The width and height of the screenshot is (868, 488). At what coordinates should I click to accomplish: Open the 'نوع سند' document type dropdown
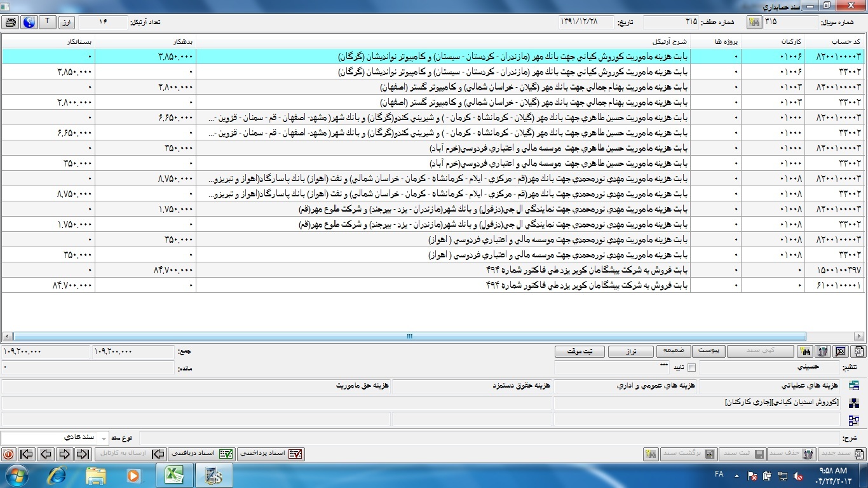104,438
